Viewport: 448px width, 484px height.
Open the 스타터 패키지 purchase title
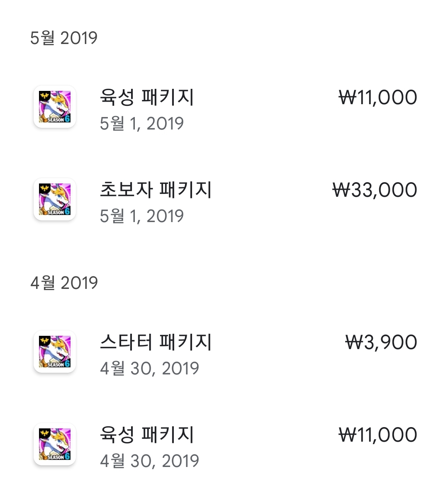click(x=156, y=342)
